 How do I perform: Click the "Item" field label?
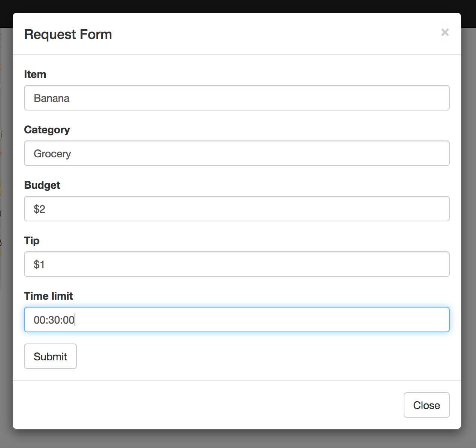pyautogui.click(x=35, y=74)
